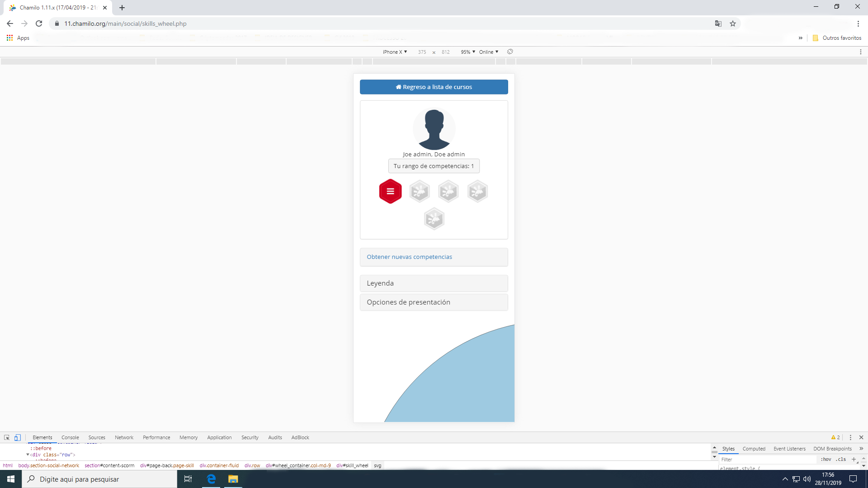
Task: Click Tu rango de competencias: 1 button
Action: click(434, 166)
